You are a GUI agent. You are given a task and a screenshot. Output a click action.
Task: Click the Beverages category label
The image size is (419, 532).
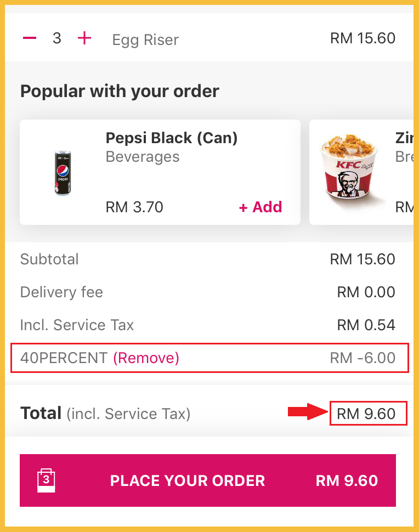[x=143, y=157]
